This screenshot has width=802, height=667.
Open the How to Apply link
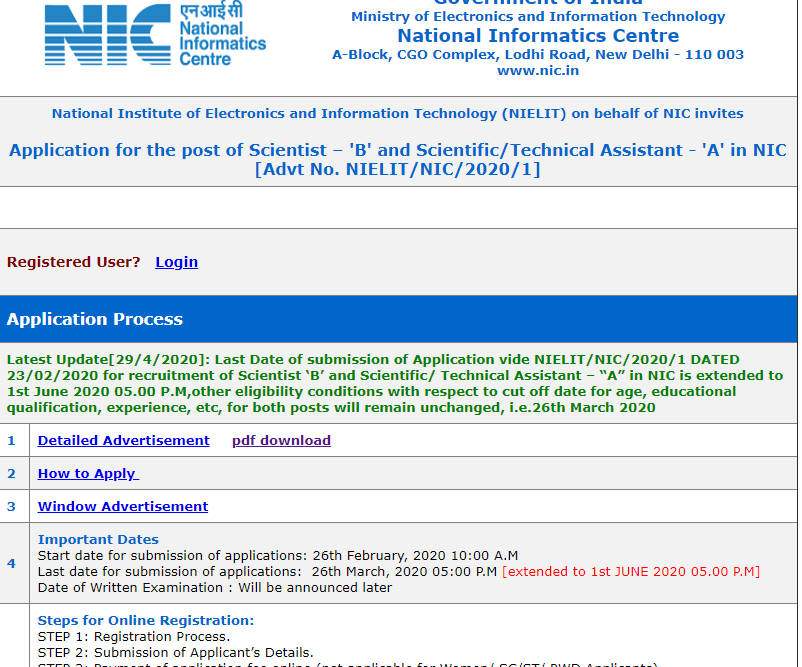[88, 474]
